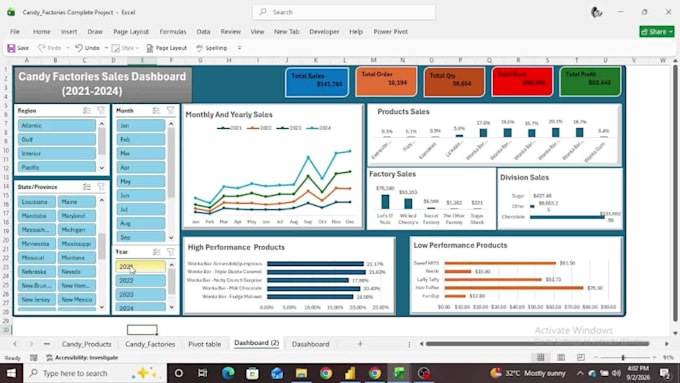Click the Search magnifier icon in title bar

(x=263, y=12)
